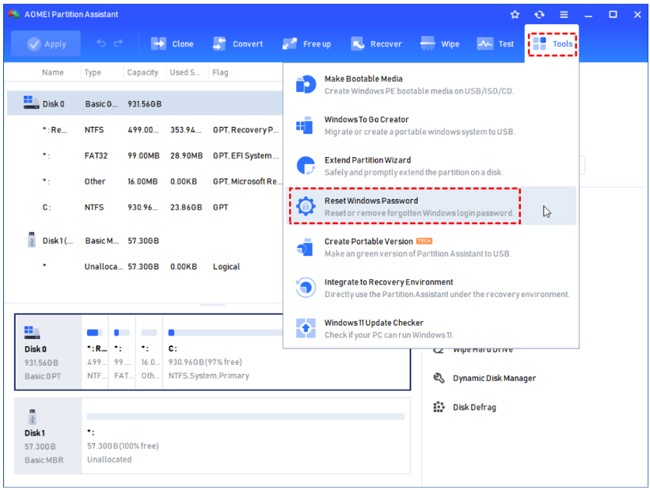Image resolution: width=650 pixels, height=490 pixels.
Task: Open the Wipe toolbar menu
Action: [x=439, y=44]
